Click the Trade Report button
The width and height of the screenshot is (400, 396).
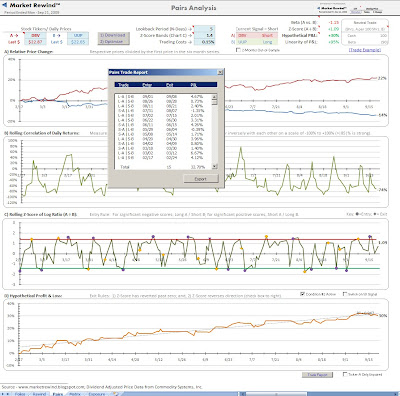coord(317,375)
